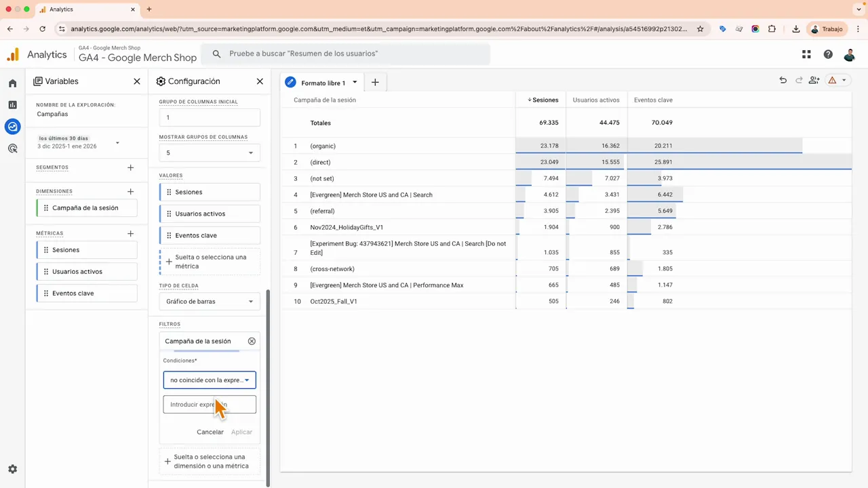
Task: Click the 'dimensión o una métrica' filter drop zone
Action: (210, 462)
